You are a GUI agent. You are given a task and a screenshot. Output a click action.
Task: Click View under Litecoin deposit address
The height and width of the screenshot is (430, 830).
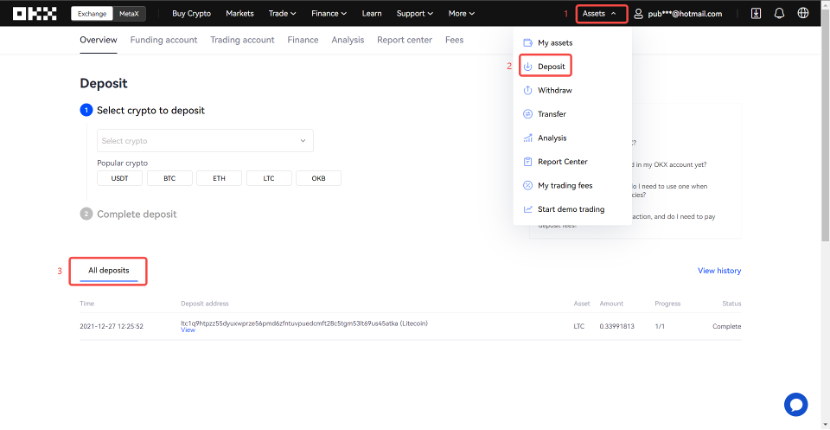[x=188, y=330]
